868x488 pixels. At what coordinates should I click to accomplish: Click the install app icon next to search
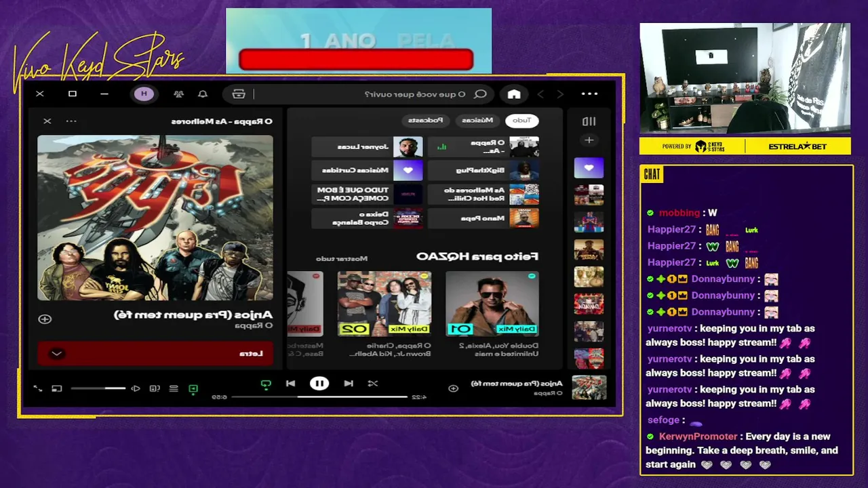tap(239, 94)
